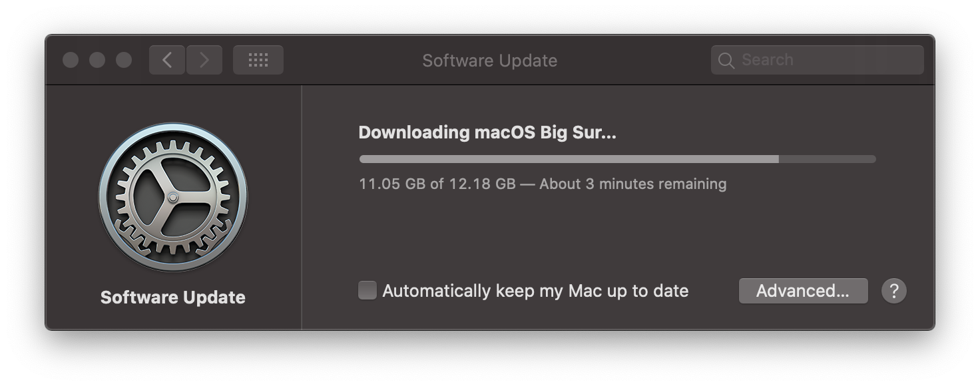Close the Software Update window
The height and width of the screenshot is (386, 980).
(71, 60)
